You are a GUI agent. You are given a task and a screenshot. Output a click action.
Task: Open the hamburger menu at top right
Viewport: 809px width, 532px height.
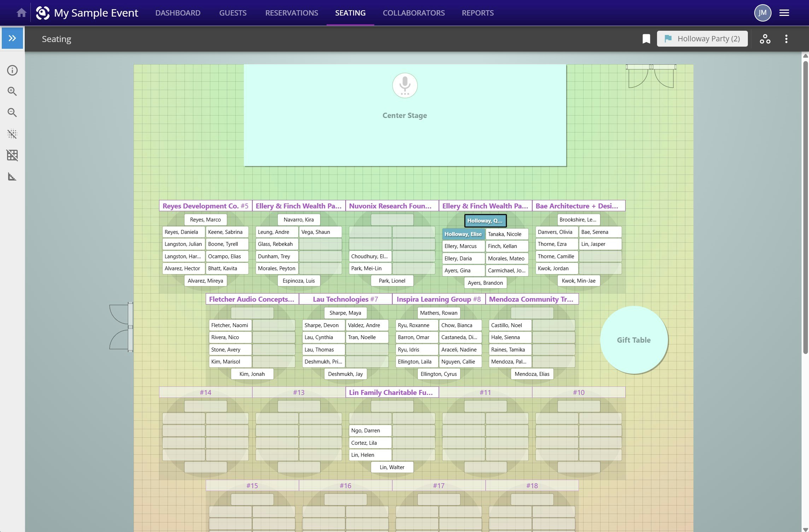click(784, 13)
